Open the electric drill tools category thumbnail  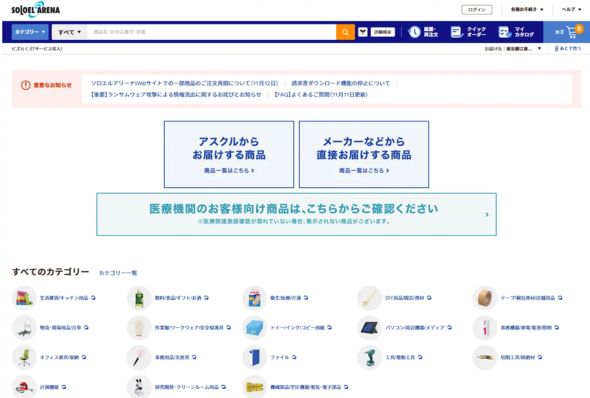tap(370, 357)
